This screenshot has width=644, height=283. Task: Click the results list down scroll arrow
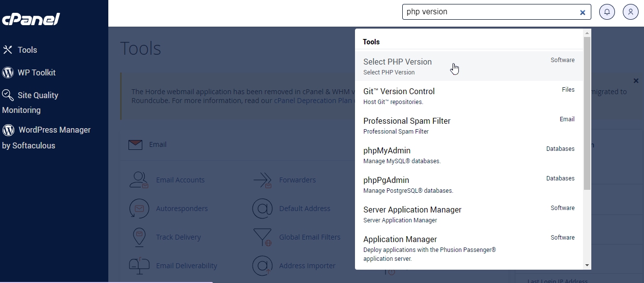(587, 265)
